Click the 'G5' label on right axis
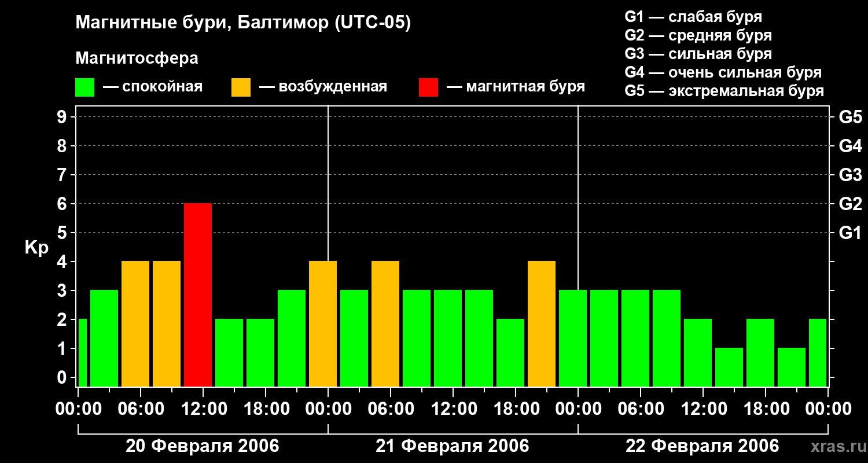868x463 pixels. [x=850, y=117]
